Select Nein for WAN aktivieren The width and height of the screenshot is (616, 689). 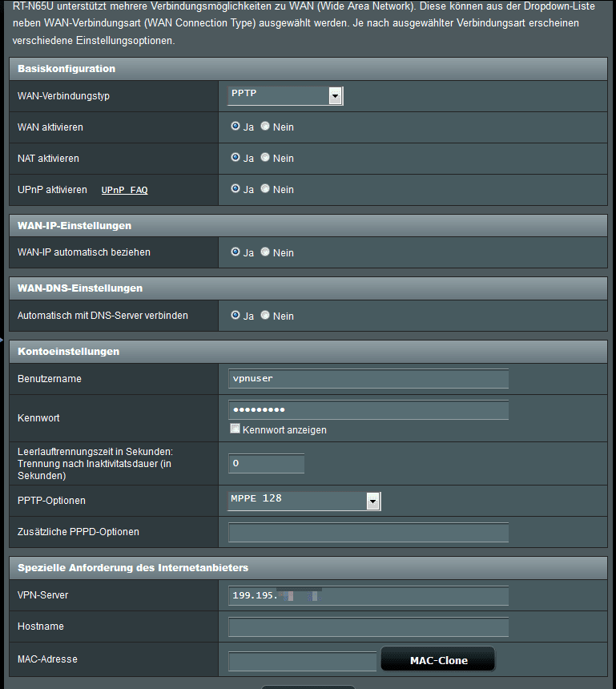coord(265,126)
